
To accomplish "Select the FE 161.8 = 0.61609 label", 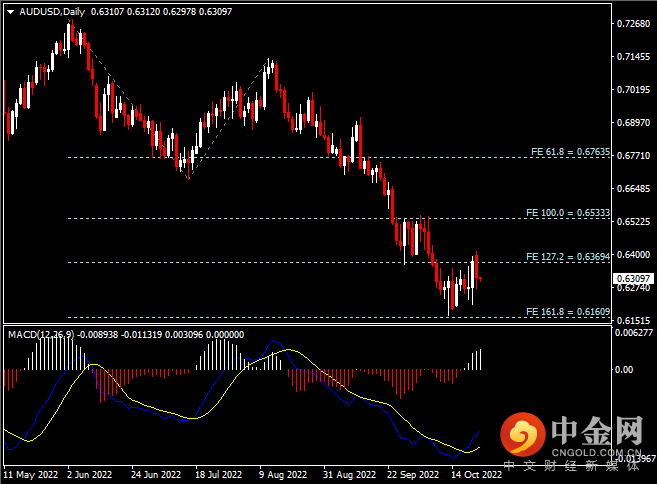I will point(568,312).
